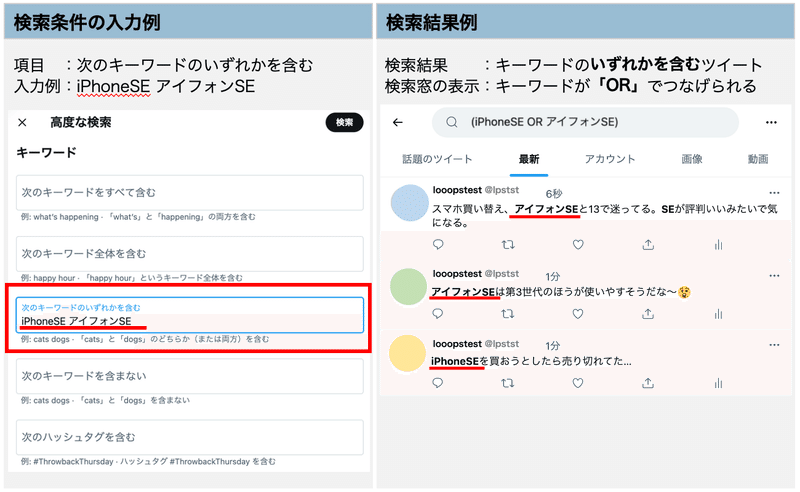
Task: Open looopstest profile on the 6秒 tweet
Action: (x=457, y=190)
